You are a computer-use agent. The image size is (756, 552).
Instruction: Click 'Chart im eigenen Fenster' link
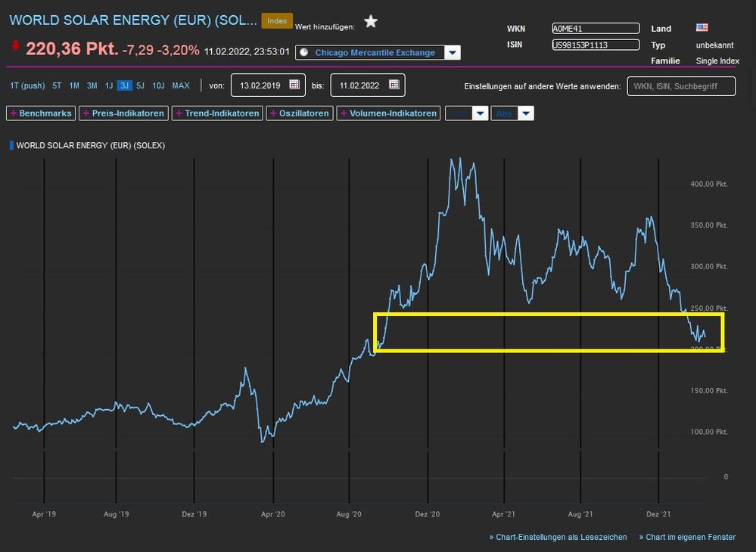coord(687,537)
